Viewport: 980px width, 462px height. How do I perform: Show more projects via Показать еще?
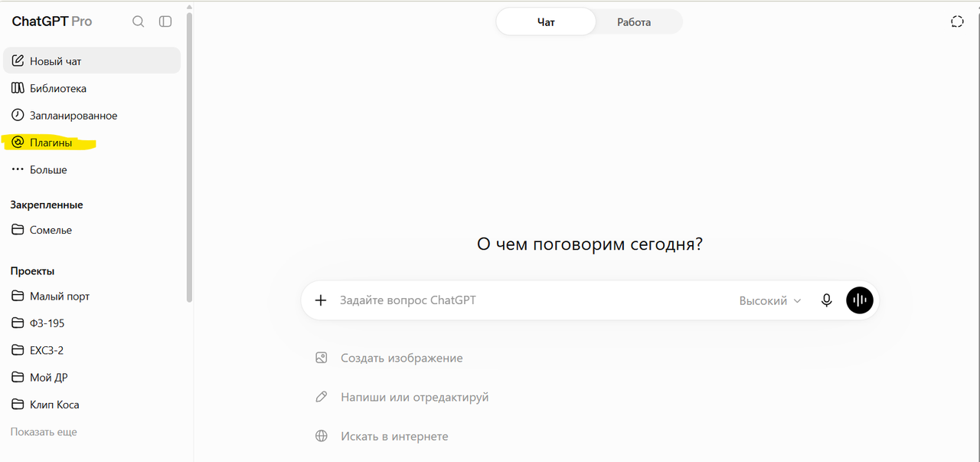tap(44, 432)
